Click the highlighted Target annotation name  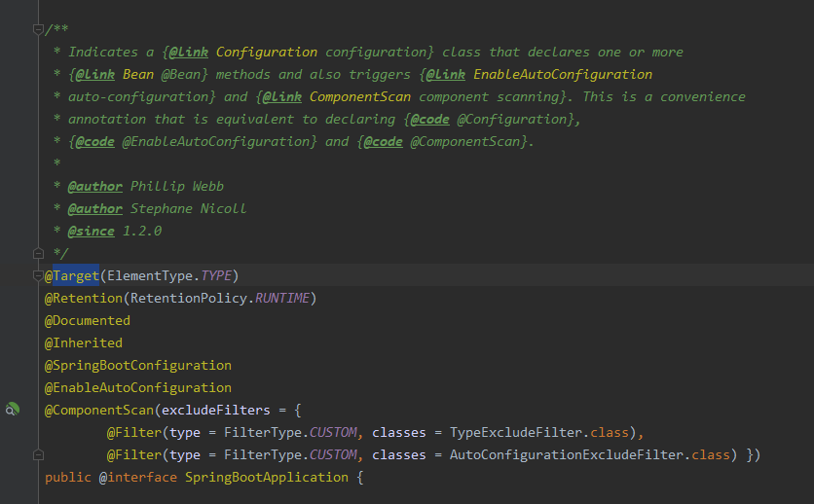(76, 276)
